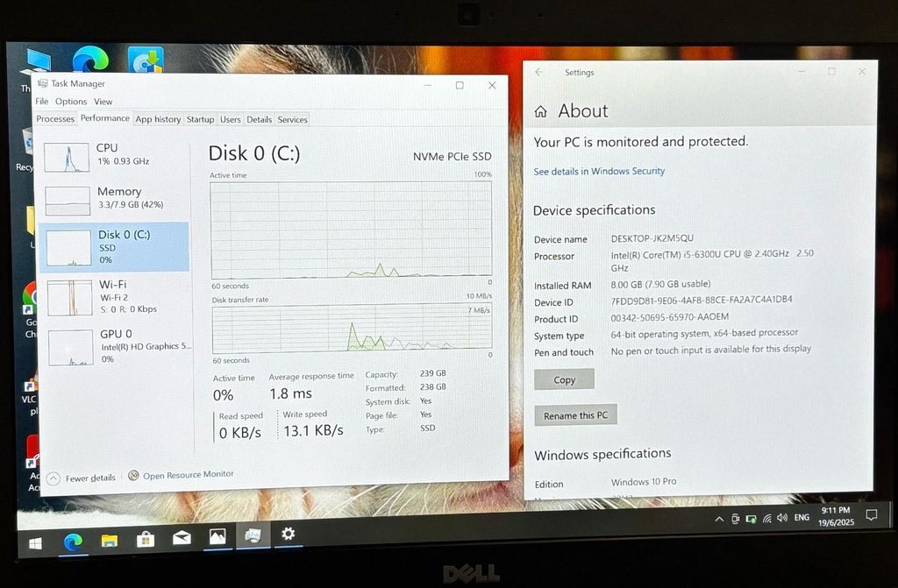Screen dimensions: 898x588
Task: Click the Windows Start button
Action: 35,543
